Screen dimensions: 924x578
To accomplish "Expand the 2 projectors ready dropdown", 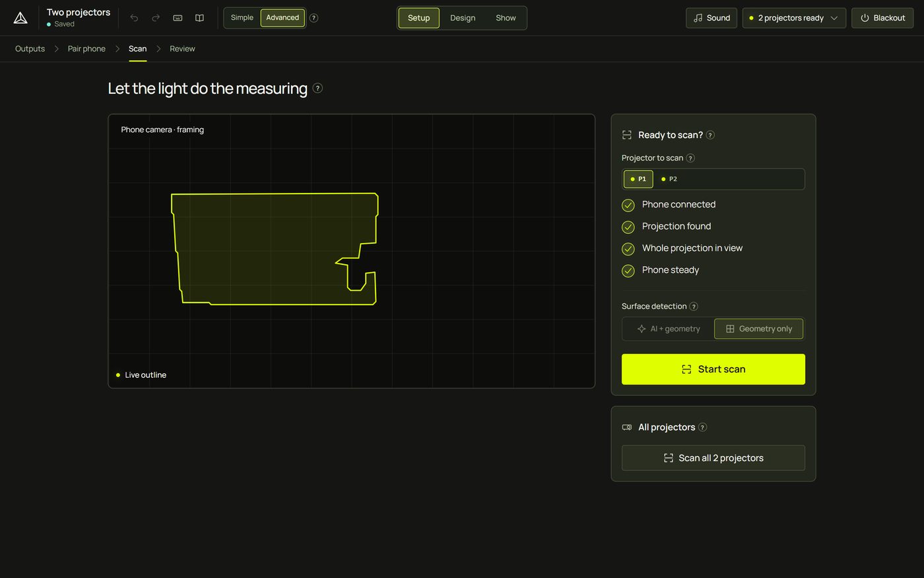I will click(x=794, y=18).
